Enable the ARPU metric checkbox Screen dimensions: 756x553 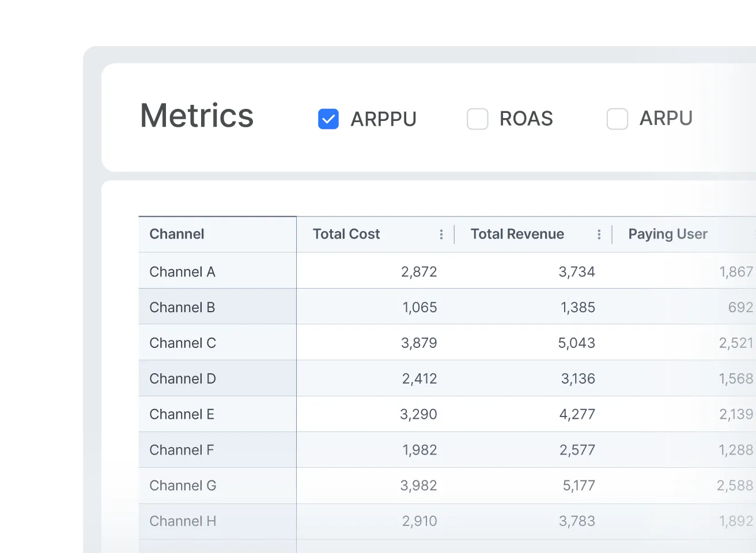617,119
